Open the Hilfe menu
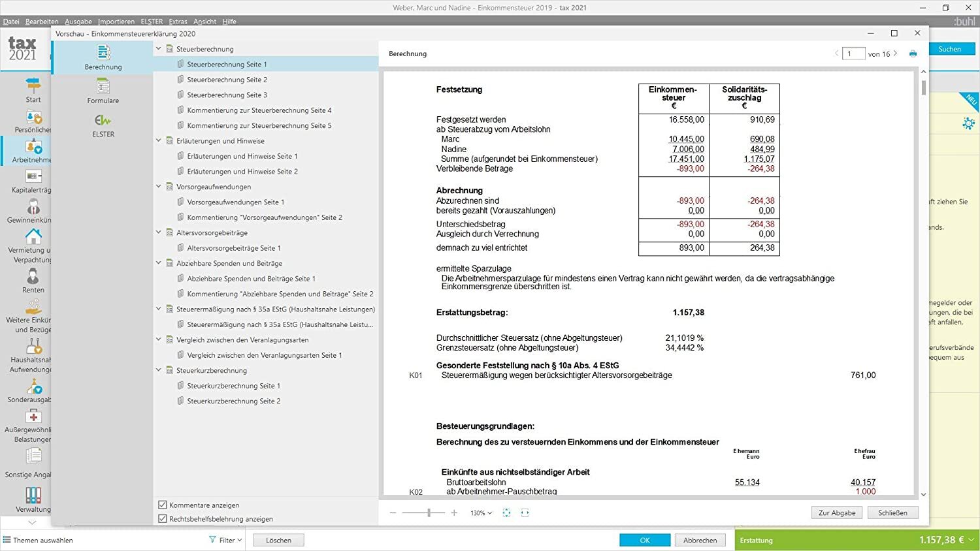Image resolution: width=980 pixels, height=551 pixels. coord(229,22)
